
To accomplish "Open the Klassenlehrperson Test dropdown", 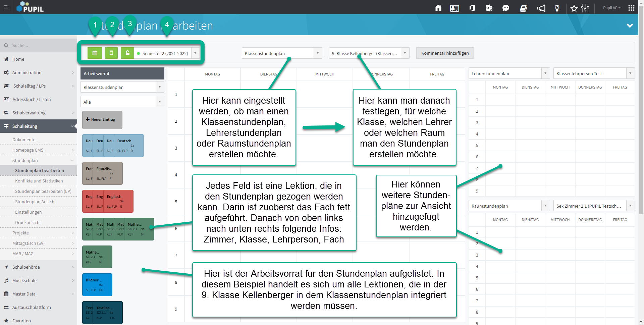I will click(x=594, y=73).
